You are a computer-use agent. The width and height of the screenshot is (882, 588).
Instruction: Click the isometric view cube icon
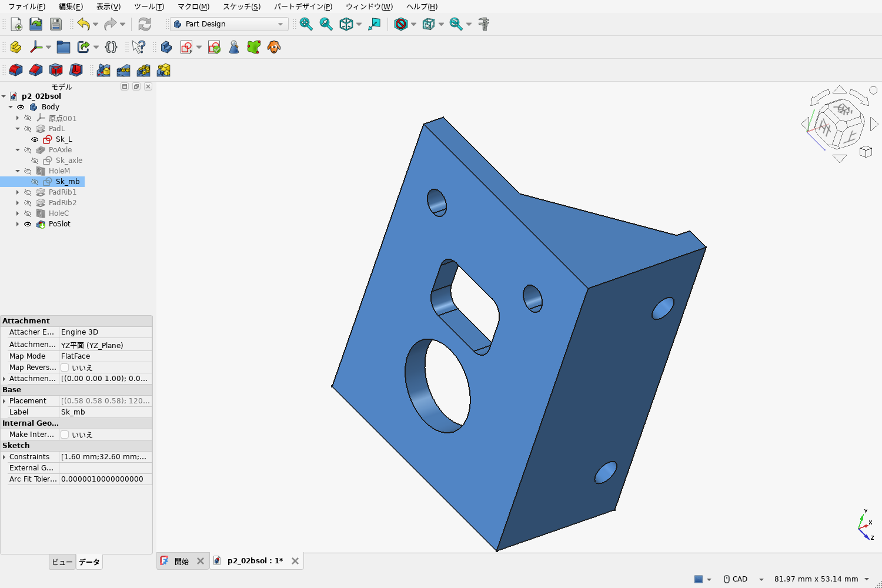tap(346, 24)
